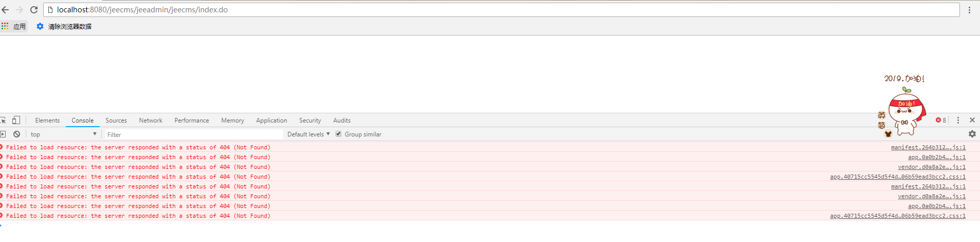Expand the Default levels dropdown
Image resolution: width=980 pixels, height=242 pixels.
(x=308, y=134)
